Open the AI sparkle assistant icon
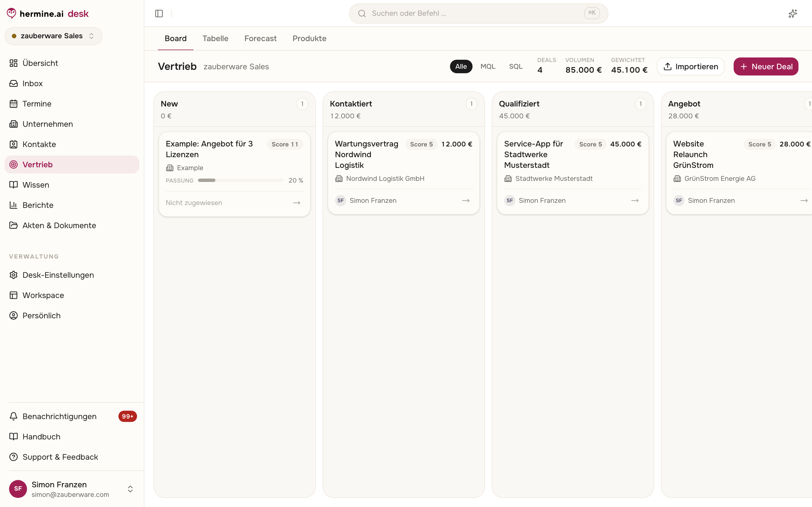 coord(793,14)
